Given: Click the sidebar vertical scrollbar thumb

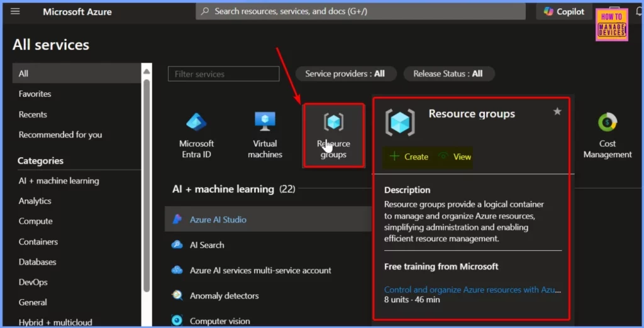Looking at the screenshot, I should (147, 185).
